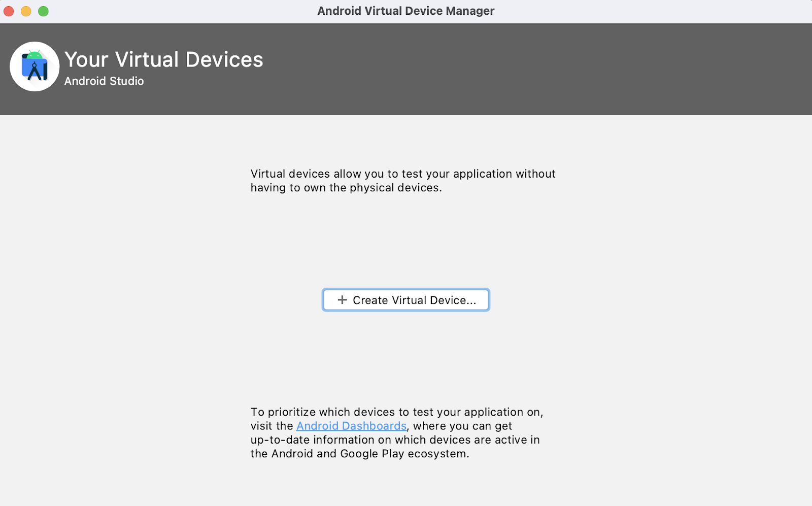Click the Android Studio logo icon
Image resolution: width=812 pixels, height=506 pixels.
tap(35, 66)
